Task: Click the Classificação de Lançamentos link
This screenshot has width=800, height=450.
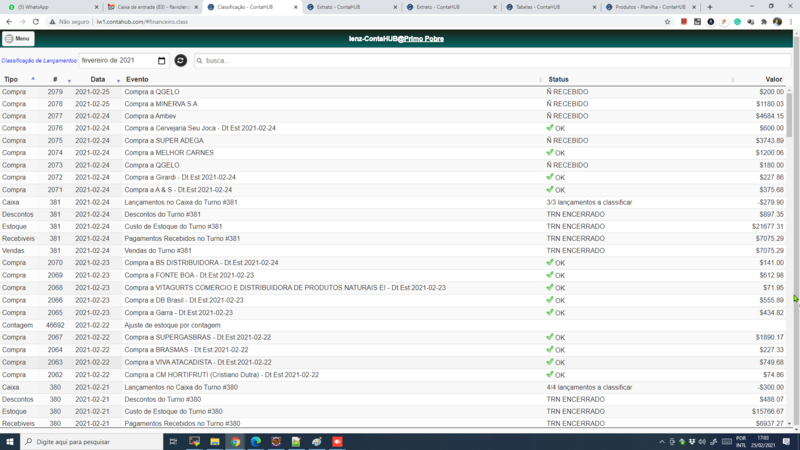Action: 39,61
